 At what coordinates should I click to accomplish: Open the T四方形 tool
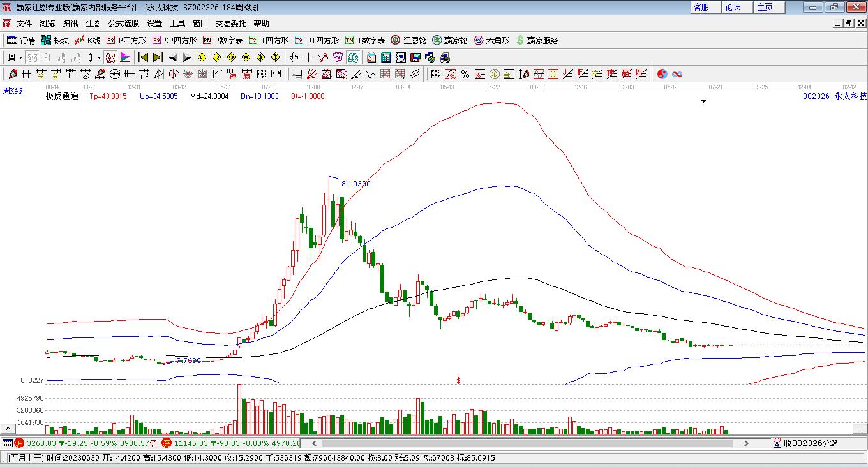[x=269, y=40]
